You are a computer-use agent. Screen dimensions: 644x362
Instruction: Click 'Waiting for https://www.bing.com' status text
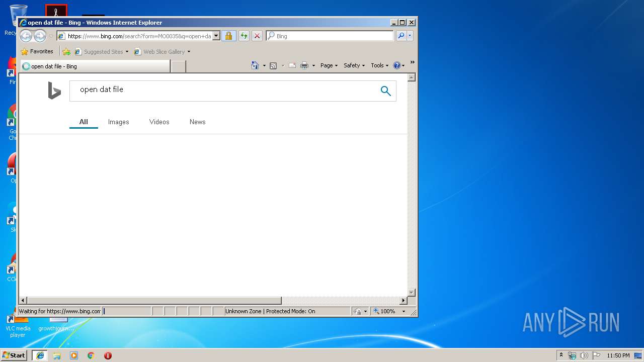pyautogui.click(x=60, y=311)
